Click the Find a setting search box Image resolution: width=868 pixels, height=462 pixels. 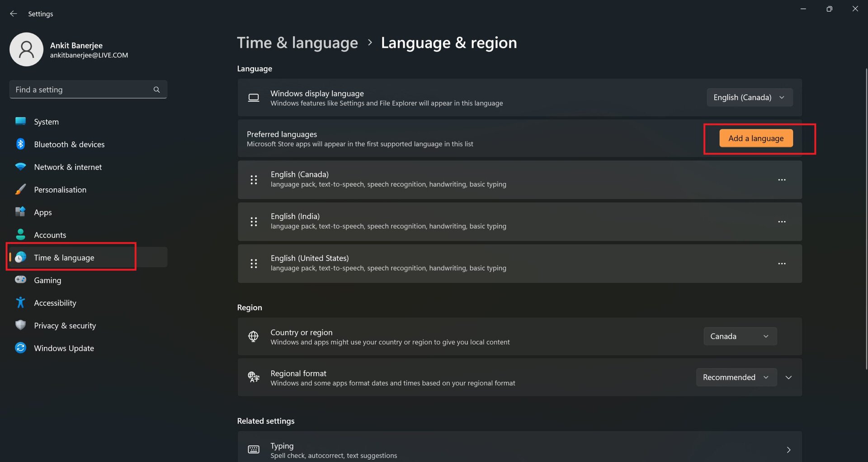coord(88,90)
